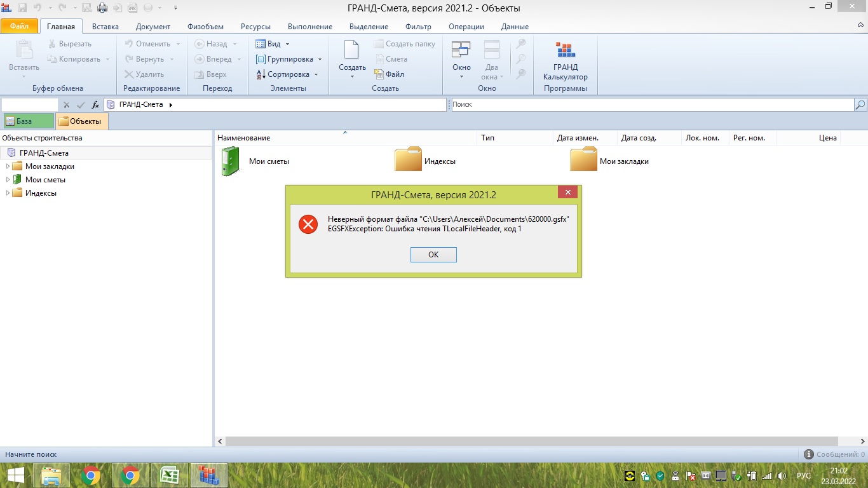Select the Ресурсы ribbon tab
This screenshot has width=868, height=488.
coord(255,27)
